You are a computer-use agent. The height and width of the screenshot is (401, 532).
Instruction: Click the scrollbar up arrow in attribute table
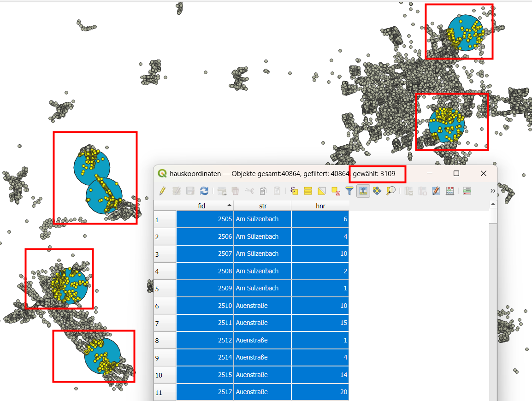click(x=493, y=204)
